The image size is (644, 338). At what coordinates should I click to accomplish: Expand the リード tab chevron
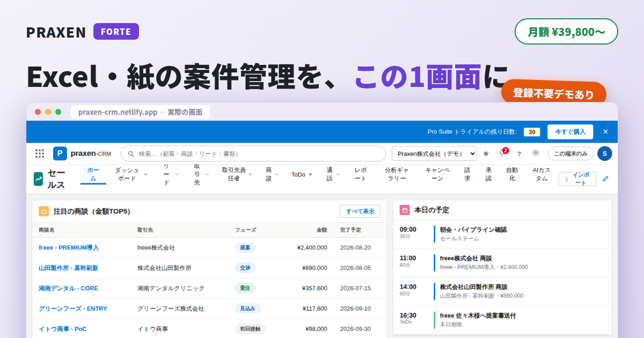[x=177, y=174]
